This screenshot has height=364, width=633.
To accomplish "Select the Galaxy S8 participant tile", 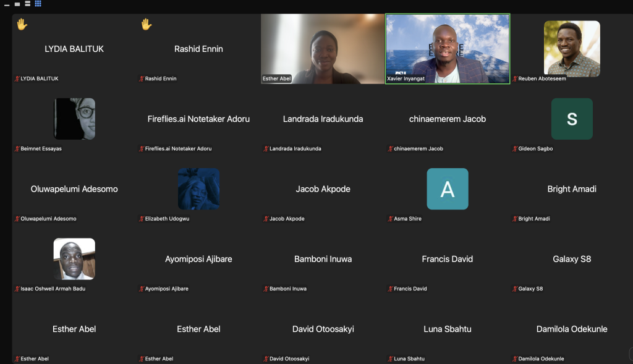I will (x=572, y=259).
